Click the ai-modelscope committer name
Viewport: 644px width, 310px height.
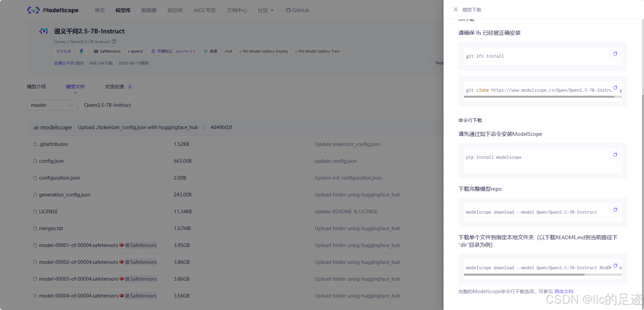(x=53, y=127)
